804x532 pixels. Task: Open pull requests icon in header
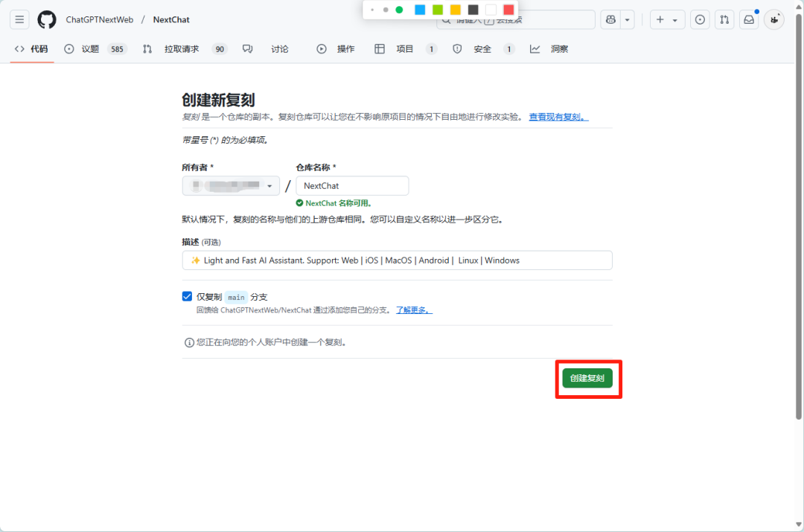pos(724,19)
